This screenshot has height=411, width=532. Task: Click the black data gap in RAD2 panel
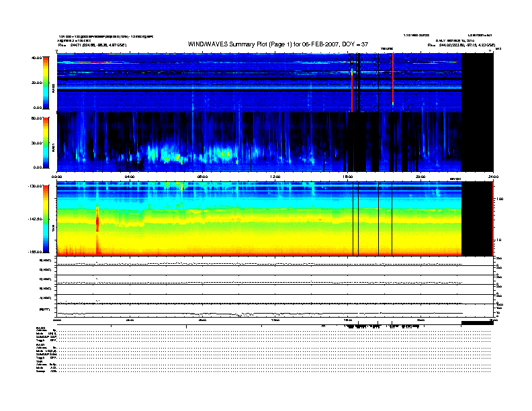pos(477,82)
